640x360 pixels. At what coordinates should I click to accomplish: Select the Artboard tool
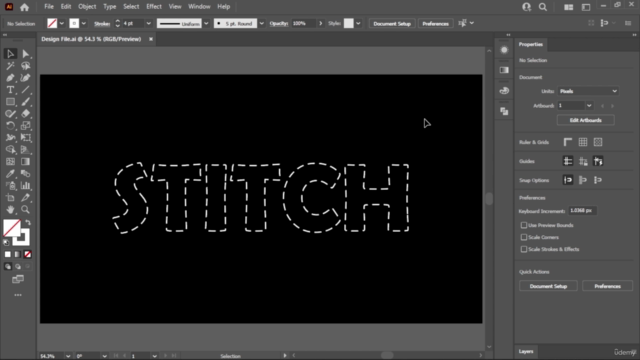10,198
